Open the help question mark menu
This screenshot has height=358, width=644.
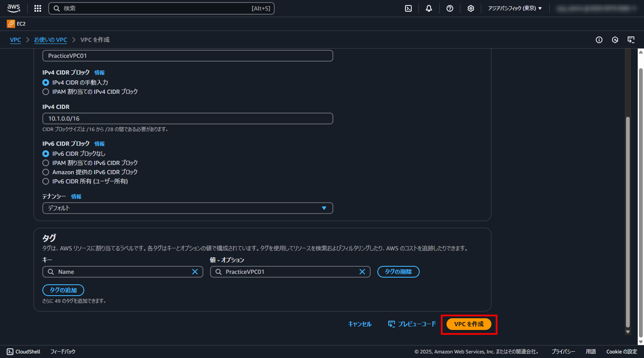450,8
